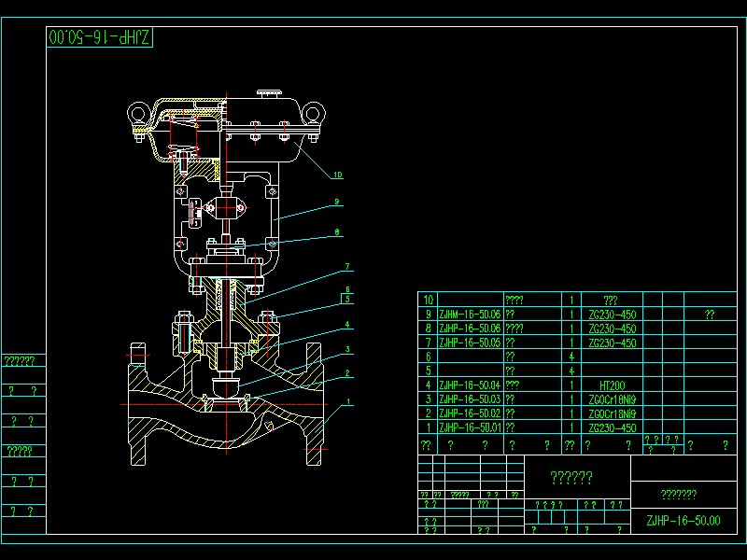
Task: Click the mirrored ZJHP-16-50.00 label at top-left
Action: [x=100, y=37]
